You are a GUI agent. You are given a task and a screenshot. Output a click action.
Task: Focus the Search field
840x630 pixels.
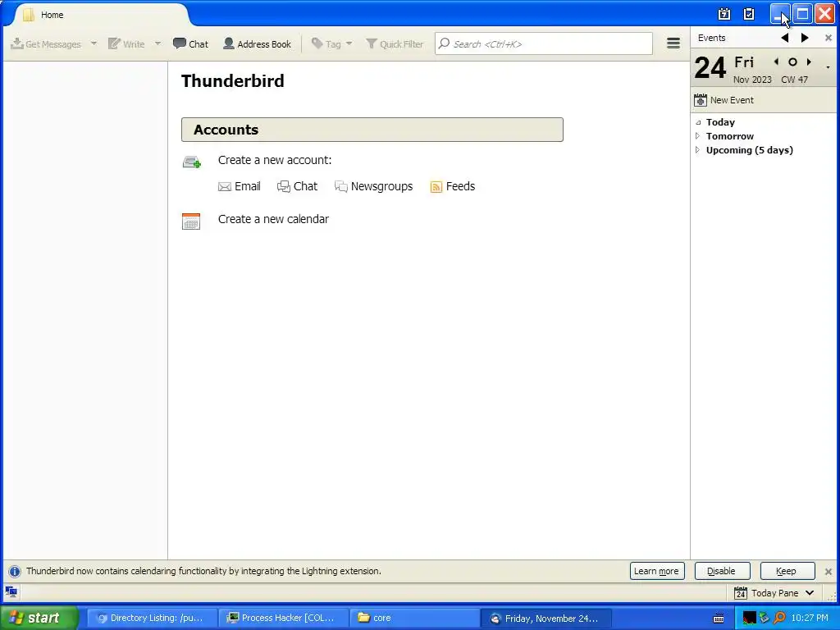tap(544, 44)
